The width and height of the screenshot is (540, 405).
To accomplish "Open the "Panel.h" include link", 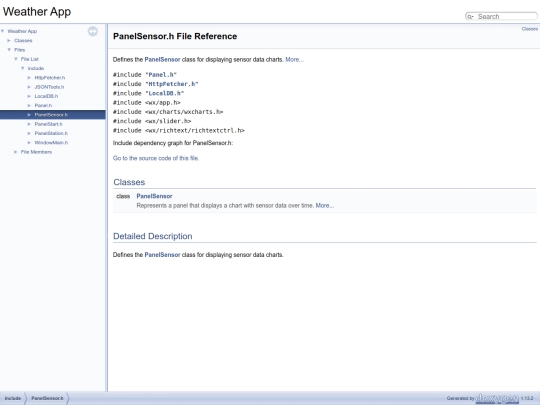I will (x=161, y=75).
